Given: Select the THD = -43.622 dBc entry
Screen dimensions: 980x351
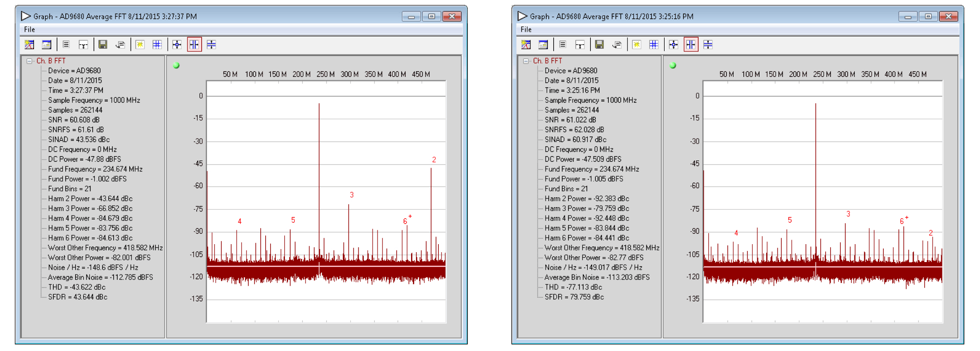Looking at the screenshot, I should click(77, 287).
